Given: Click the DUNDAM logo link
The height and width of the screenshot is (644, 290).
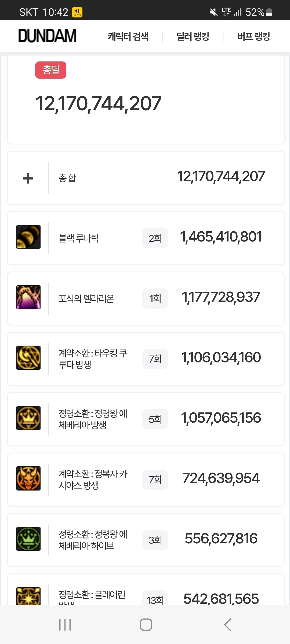Looking at the screenshot, I should (47, 36).
